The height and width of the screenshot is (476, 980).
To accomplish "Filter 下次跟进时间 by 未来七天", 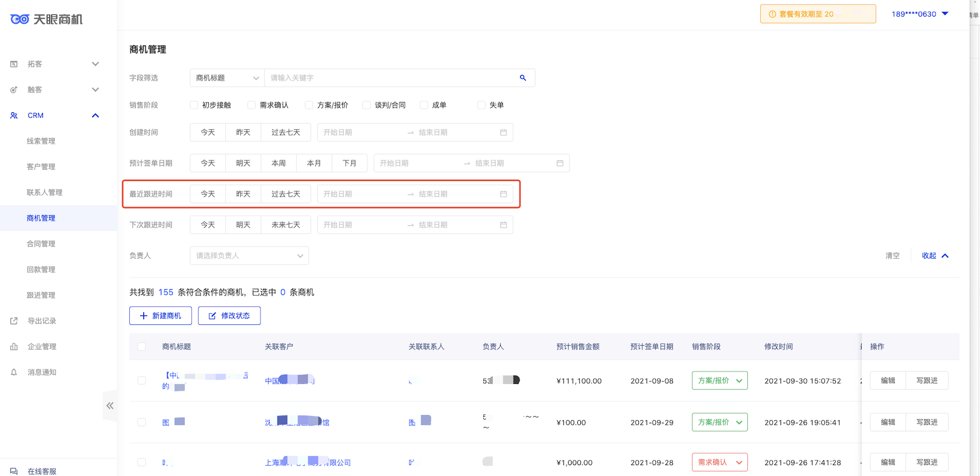I will (x=286, y=225).
